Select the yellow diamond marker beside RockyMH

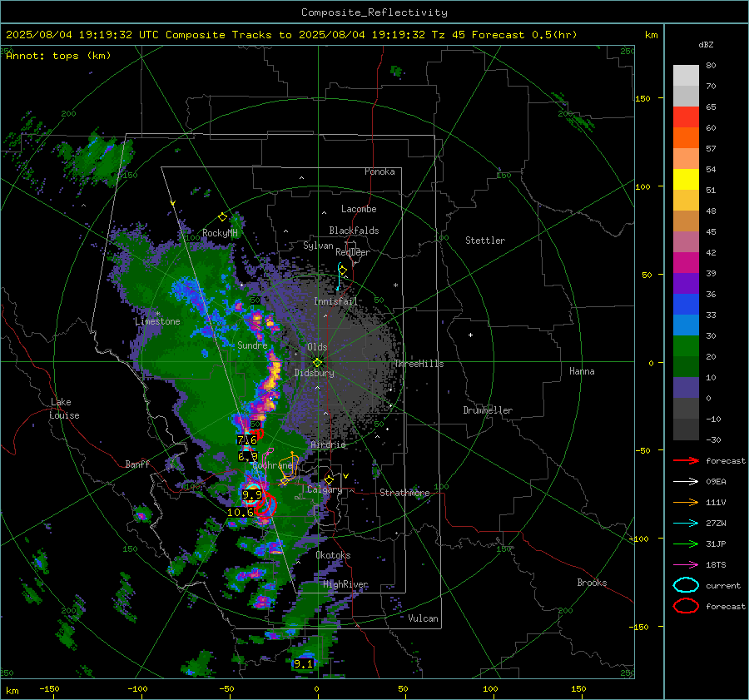tap(222, 217)
